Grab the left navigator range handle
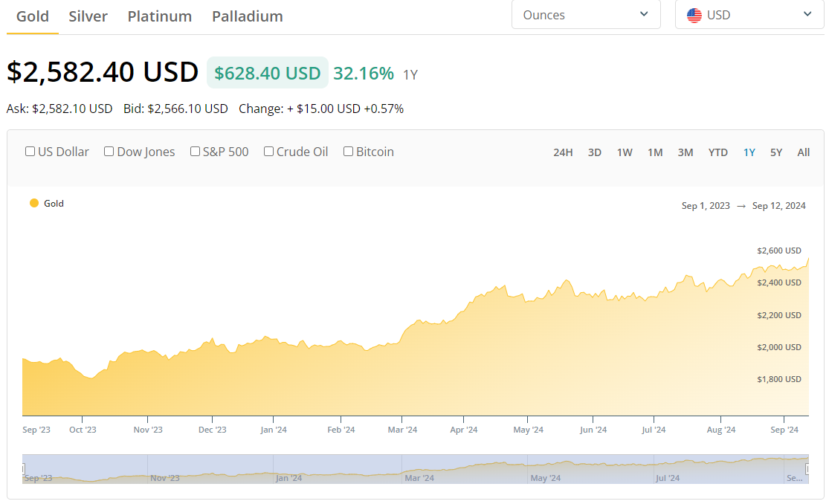 tap(23, 468)
